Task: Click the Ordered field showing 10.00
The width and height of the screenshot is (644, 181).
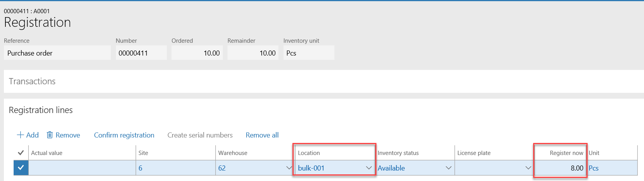Action: 197,53
